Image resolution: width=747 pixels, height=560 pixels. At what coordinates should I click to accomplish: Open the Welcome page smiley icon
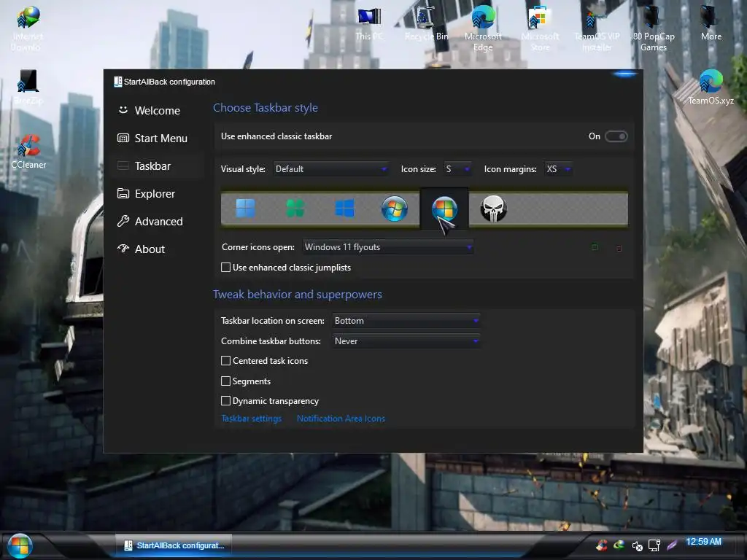[x=123, y=110]
